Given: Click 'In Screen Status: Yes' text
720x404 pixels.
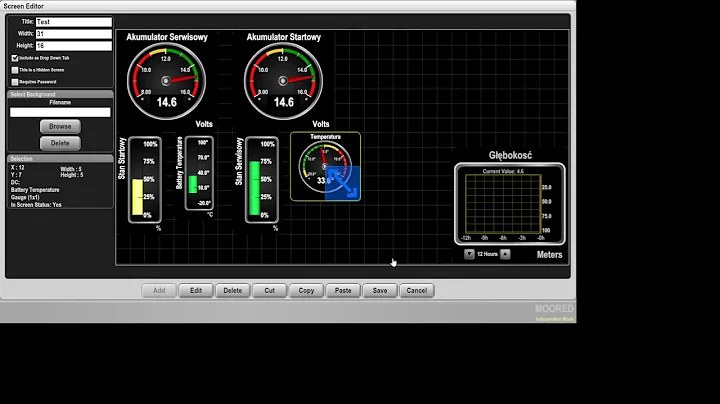Looking at the screenshot, I should (x=36, y=205).
